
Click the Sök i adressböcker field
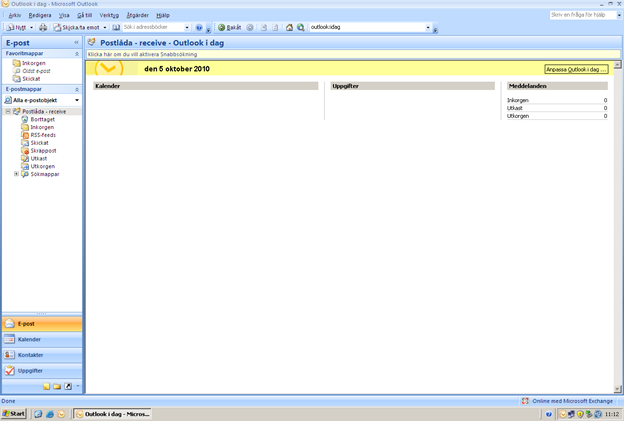153,27
